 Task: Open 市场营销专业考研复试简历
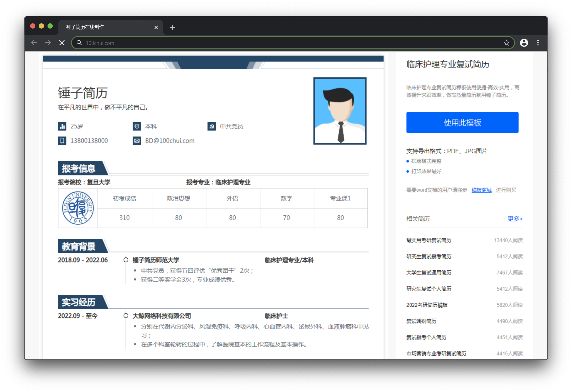coord(436,353)
